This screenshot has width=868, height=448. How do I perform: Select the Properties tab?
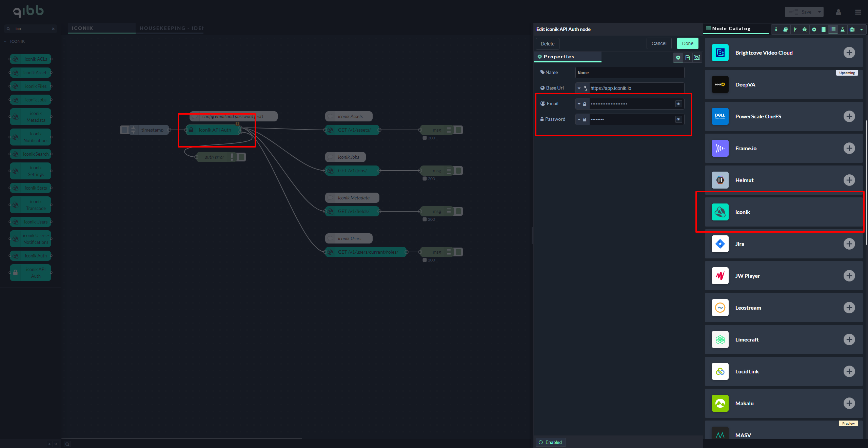click(567, 57)
